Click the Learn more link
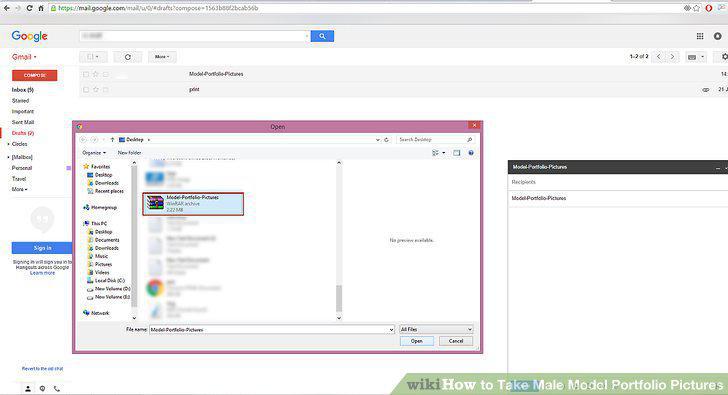This screenshot has width=728, height=395. point(42,273)
